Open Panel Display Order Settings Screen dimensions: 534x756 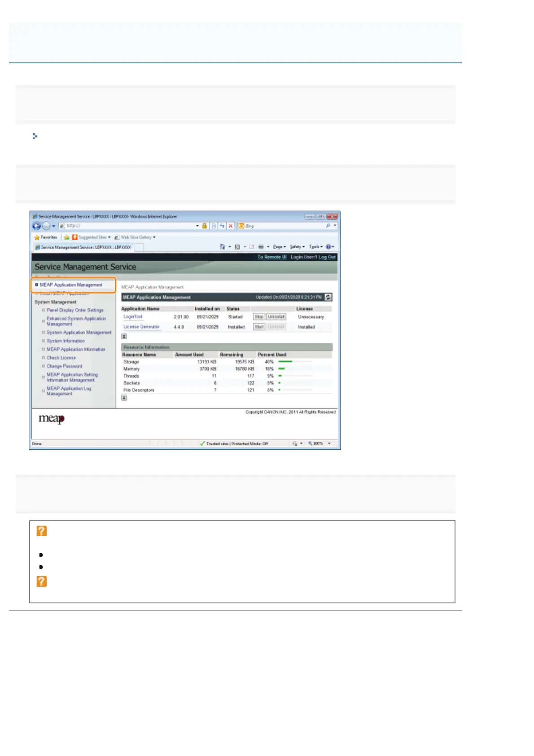[x=75, y=310]
